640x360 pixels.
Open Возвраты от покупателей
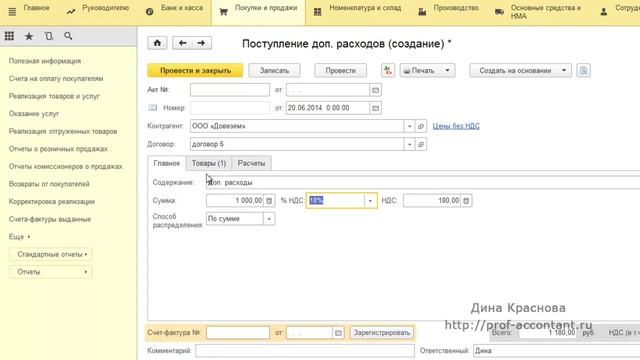point(49,184)
